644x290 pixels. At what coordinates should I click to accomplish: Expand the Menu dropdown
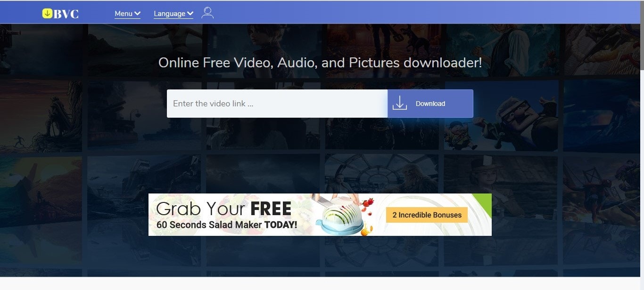click(127, 13)
